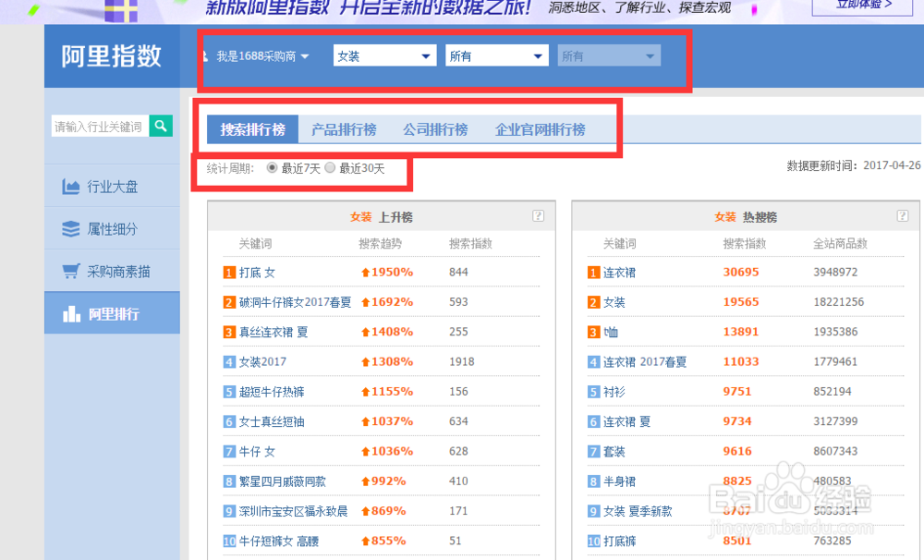Click the 阿里指数 logo
This screenshot has width=924, height=560.
coord(112,56)
